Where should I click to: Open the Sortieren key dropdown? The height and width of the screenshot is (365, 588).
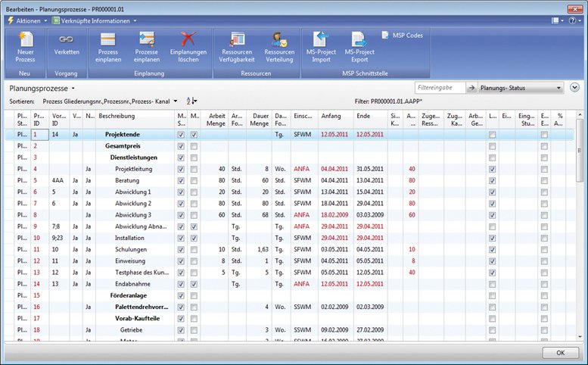[x=110, y=101]
